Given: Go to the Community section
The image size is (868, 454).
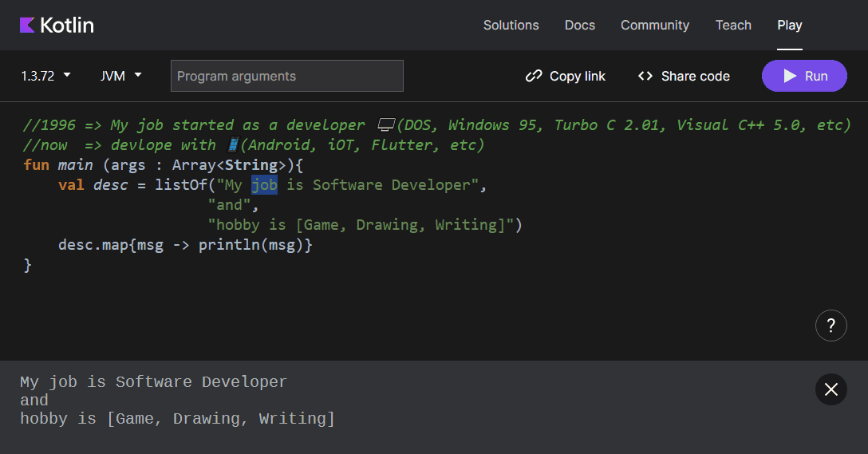Looking at the screenshot, I should point(655,25).
